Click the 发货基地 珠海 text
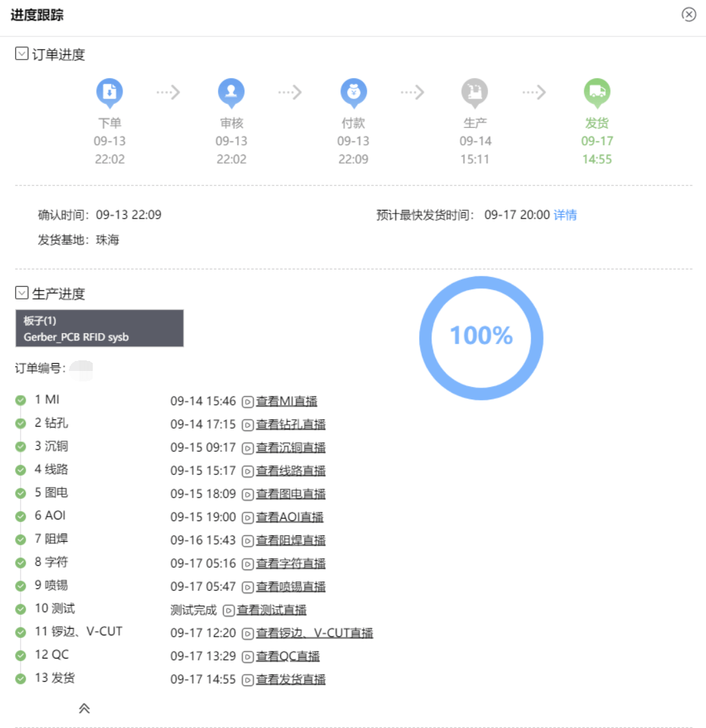Viewport: 706px width, 728px height. click(78, 240)
